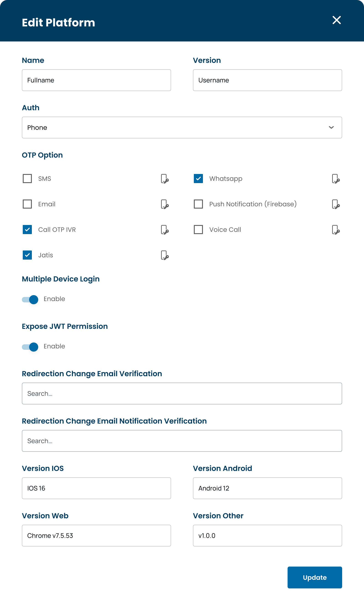Open the SMS OTP key settings icon
Viewport: 364px width, 603px height.
pos(165,179)
